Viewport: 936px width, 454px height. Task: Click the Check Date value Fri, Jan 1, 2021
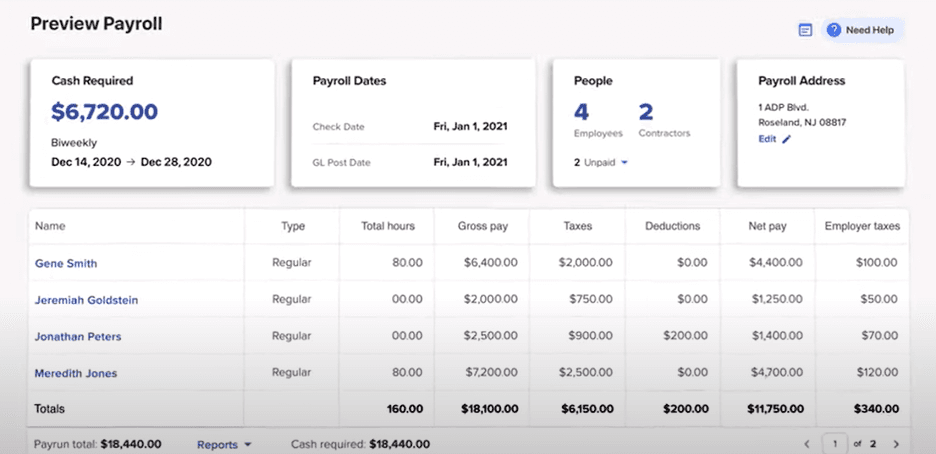click(x=470, y=126)
